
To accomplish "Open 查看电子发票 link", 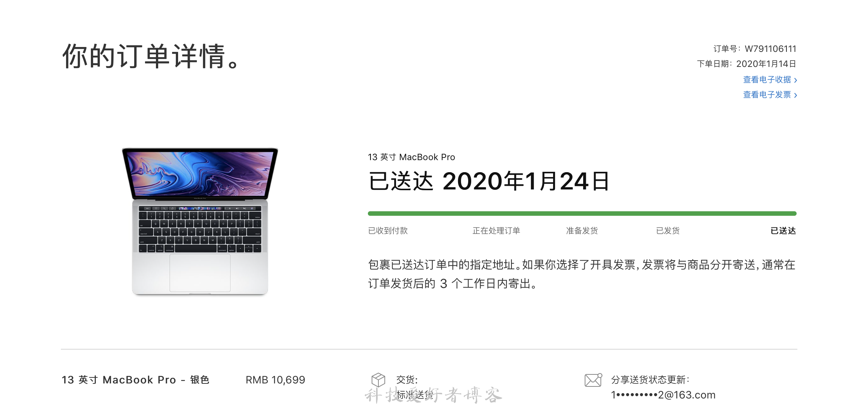I will 767,95.
